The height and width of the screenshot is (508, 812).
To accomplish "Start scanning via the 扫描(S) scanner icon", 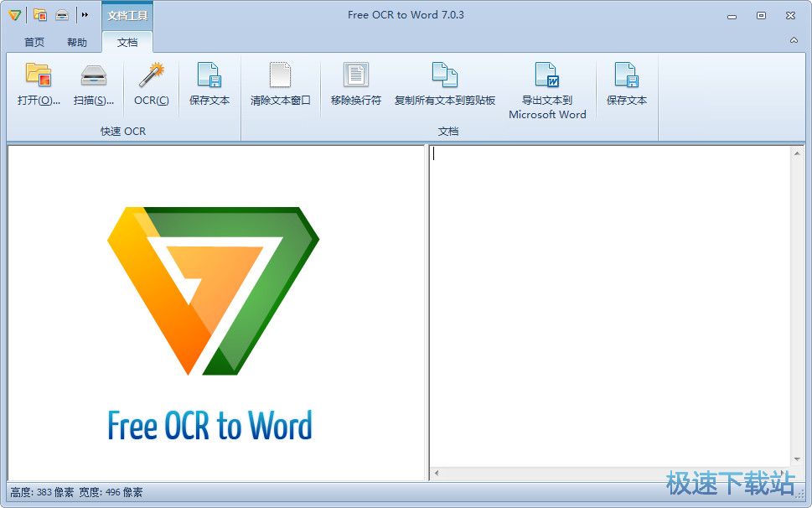I will coord(93,84).
